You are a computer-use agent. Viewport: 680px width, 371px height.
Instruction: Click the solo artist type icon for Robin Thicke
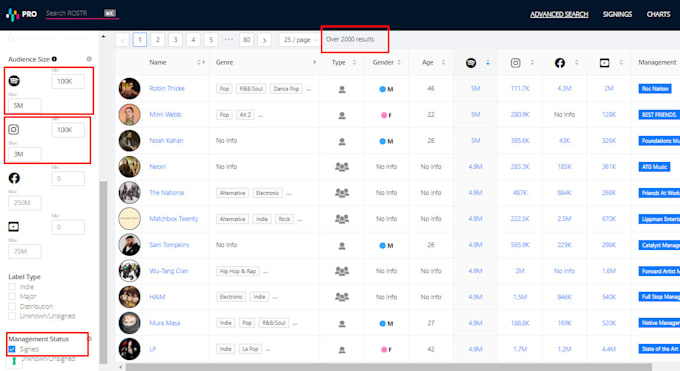342,89
